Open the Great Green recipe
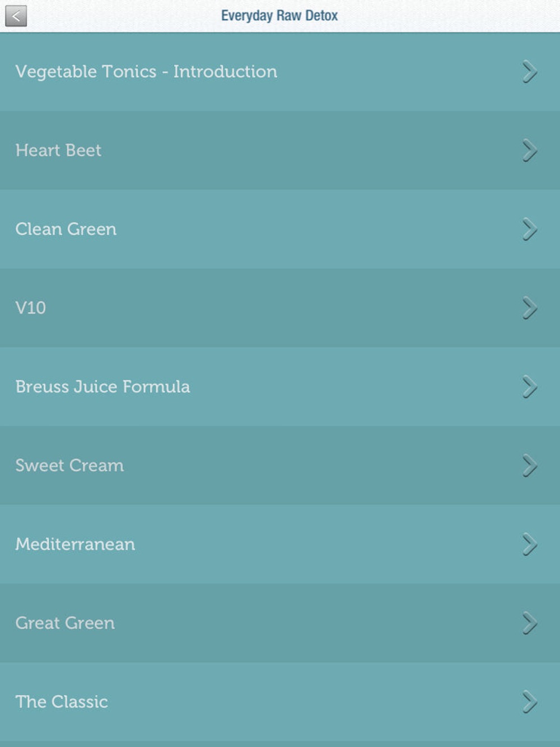 coord(280,623)
